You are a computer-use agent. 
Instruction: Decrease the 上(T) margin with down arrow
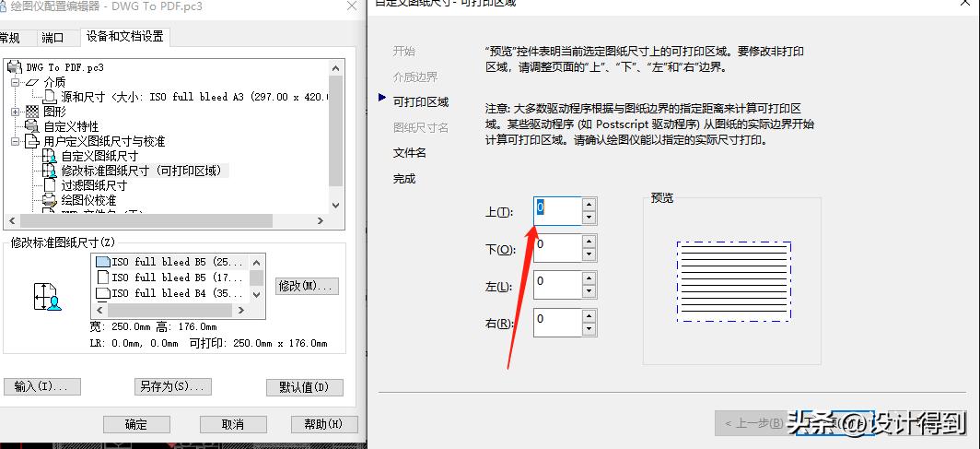[x=589, y=218]
